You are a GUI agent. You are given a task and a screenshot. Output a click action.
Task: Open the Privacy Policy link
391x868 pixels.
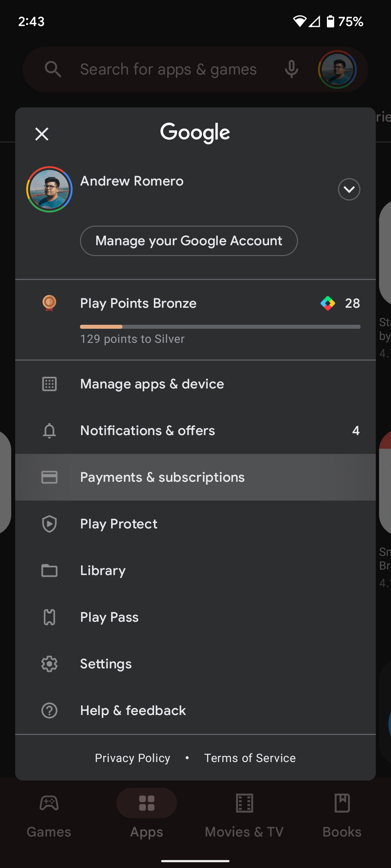[x=133, y=758]
